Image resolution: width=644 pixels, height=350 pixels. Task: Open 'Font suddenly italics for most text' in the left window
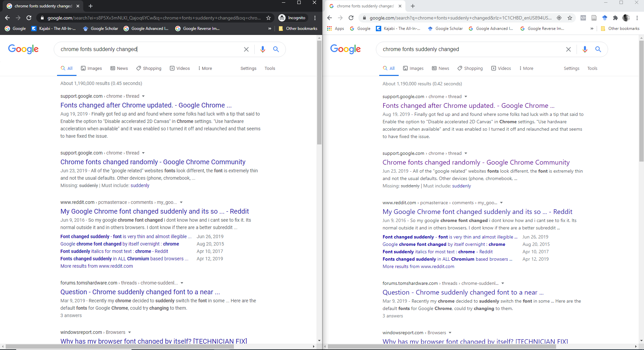pos(114,251)
